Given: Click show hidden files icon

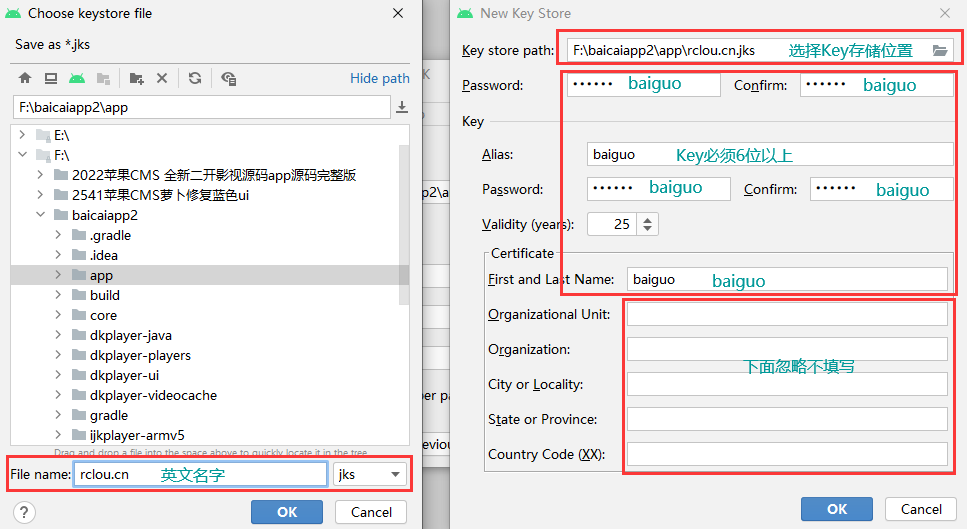Looking at the screenshot, I should point(229,78).
